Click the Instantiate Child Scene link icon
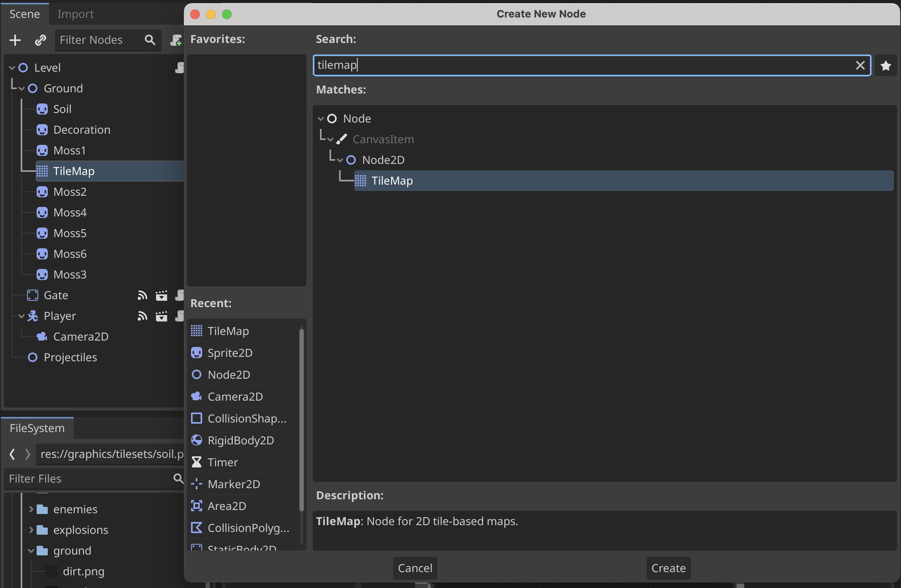The image size is (901, 588). pyautogui.click(x=40, y=40)
